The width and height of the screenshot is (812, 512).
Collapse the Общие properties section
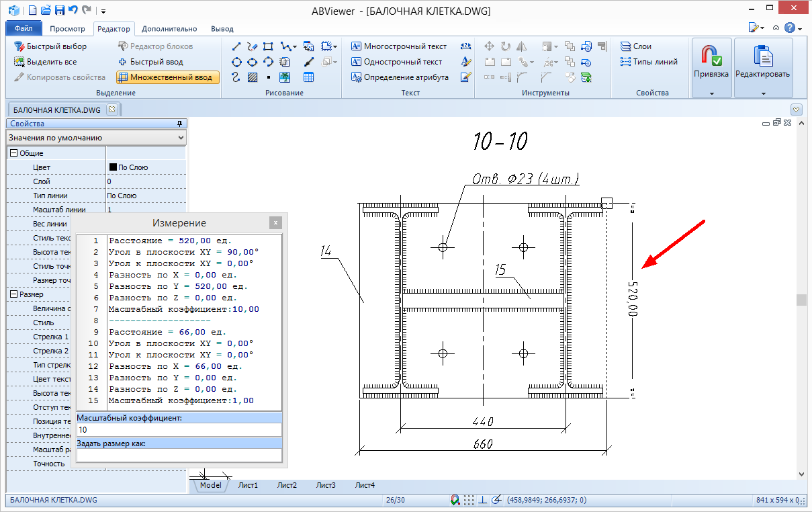(x=12, y=153)
